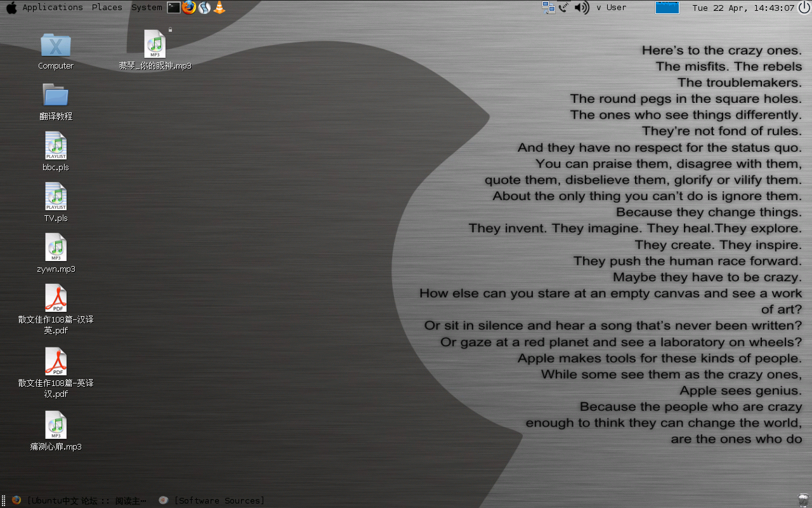812x508 pixels.
Task: Open the Applications menu
Action: click(x=53, y=8)
